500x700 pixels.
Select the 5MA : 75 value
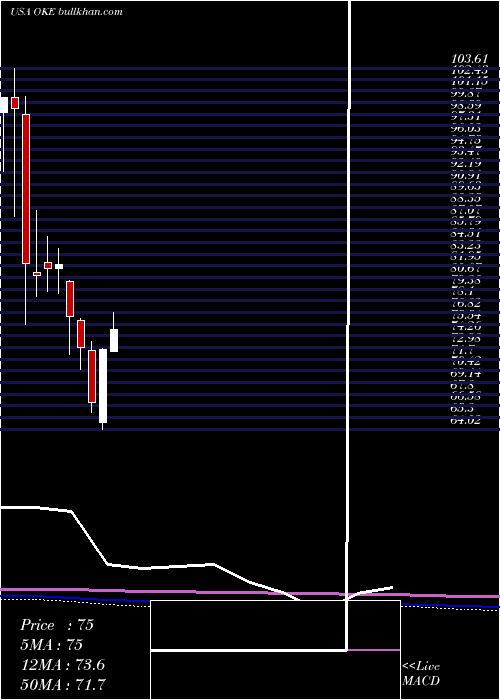52,645
